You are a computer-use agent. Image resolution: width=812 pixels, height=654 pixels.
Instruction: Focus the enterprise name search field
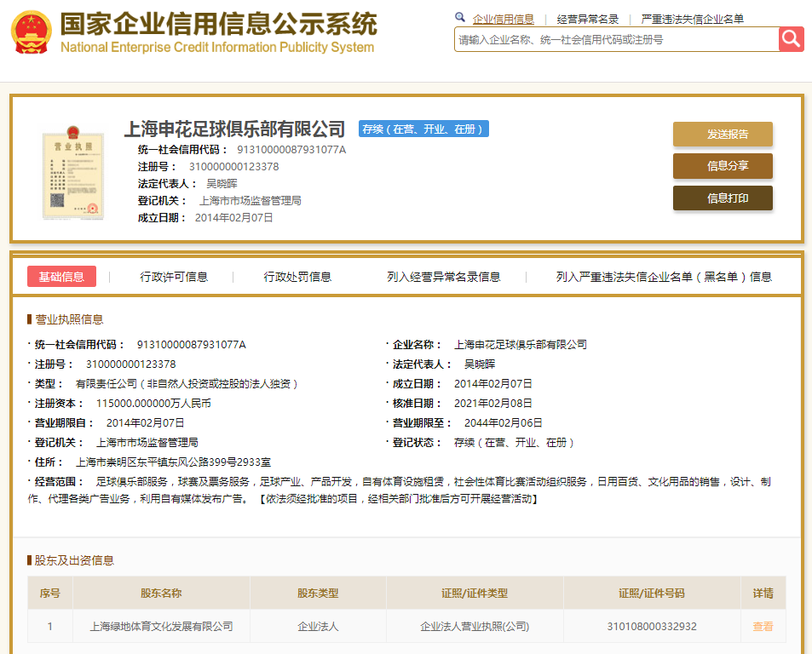pyautogui.click(x=616, y=39)
